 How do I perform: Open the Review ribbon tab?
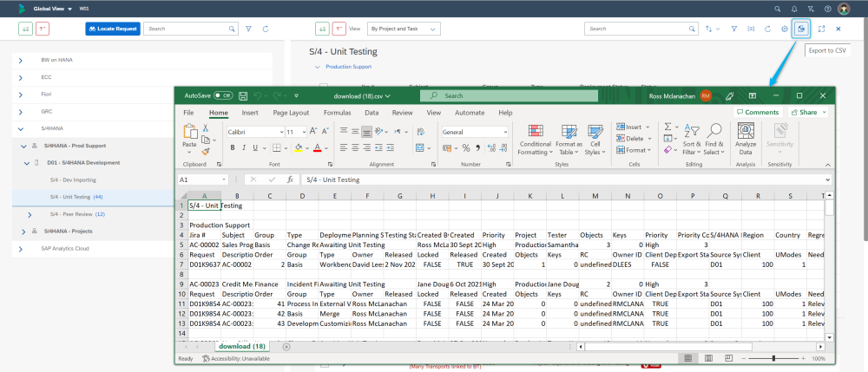click(x=403, y=113)
